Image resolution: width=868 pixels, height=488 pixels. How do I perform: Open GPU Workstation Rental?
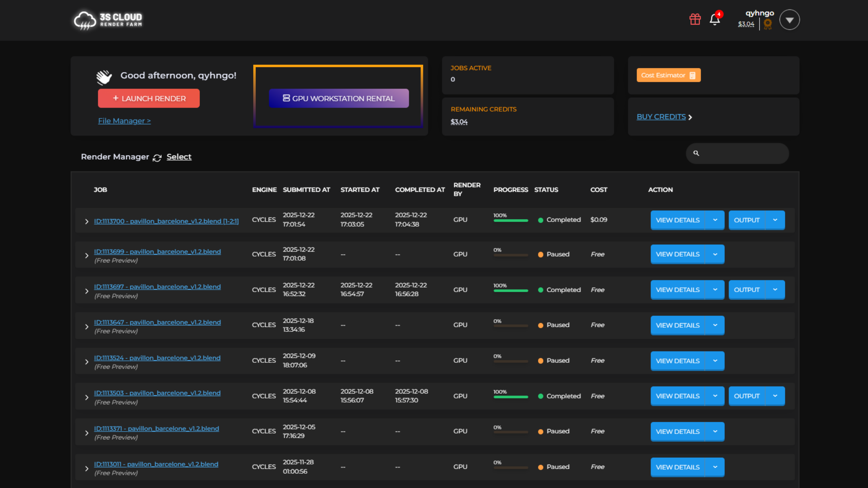click(x=339, y=98)
